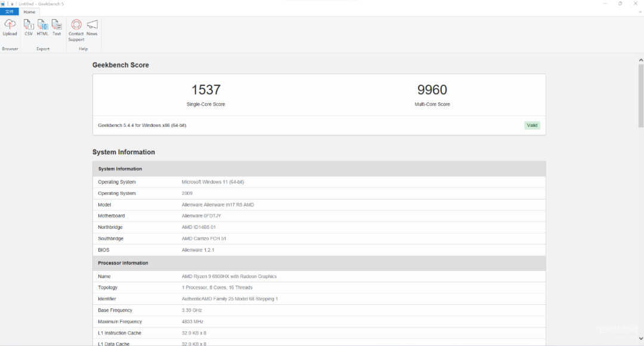Screen dimensions: 644x346
Task: Click the BIOS row label
Action: pyautogui.click(x=104, y=250)
